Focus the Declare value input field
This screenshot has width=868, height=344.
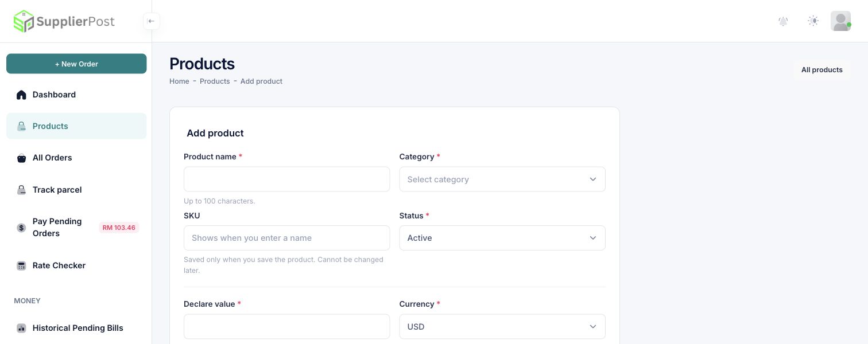pyautogui.click(x=286, y=327)
